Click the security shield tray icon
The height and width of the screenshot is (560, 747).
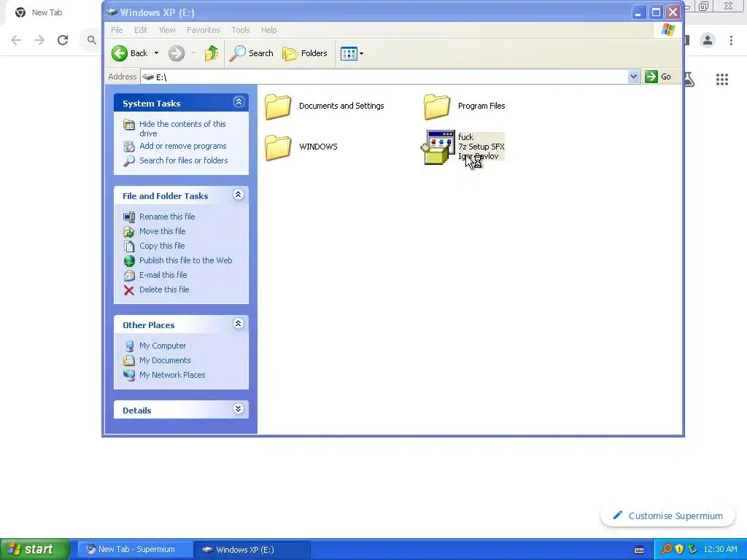[x=680, y=549]
